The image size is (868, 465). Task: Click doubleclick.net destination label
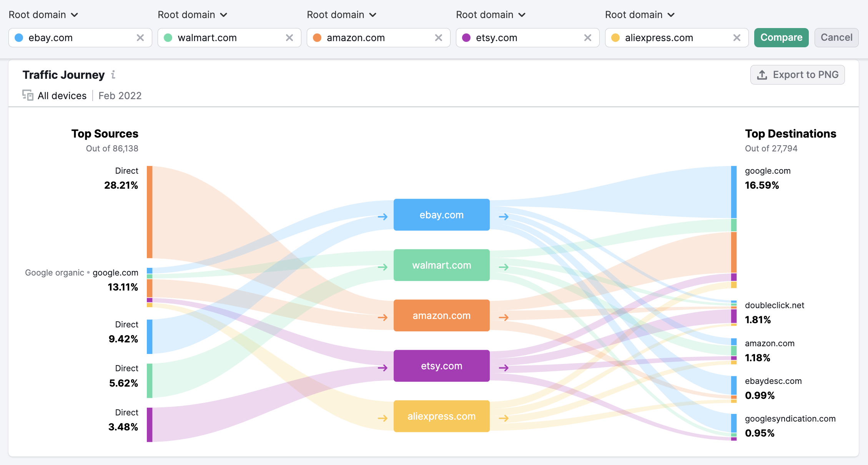pos(775,305)
